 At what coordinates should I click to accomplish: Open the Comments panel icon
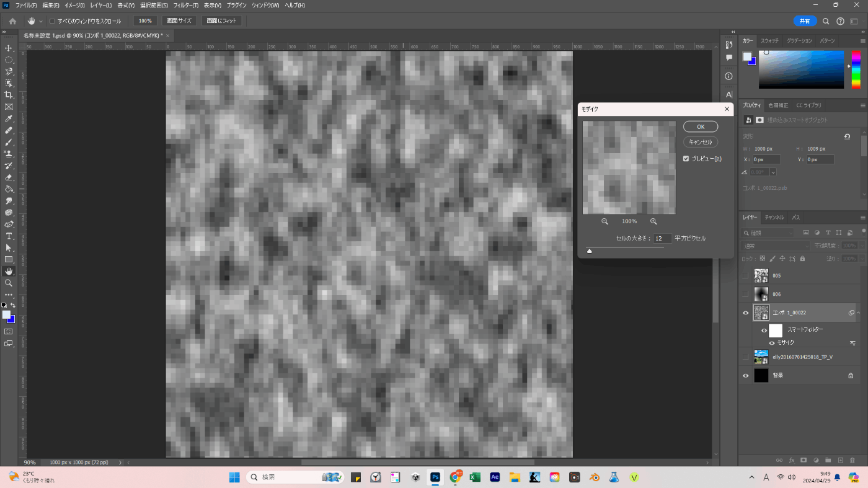click(x=728, y=58)
